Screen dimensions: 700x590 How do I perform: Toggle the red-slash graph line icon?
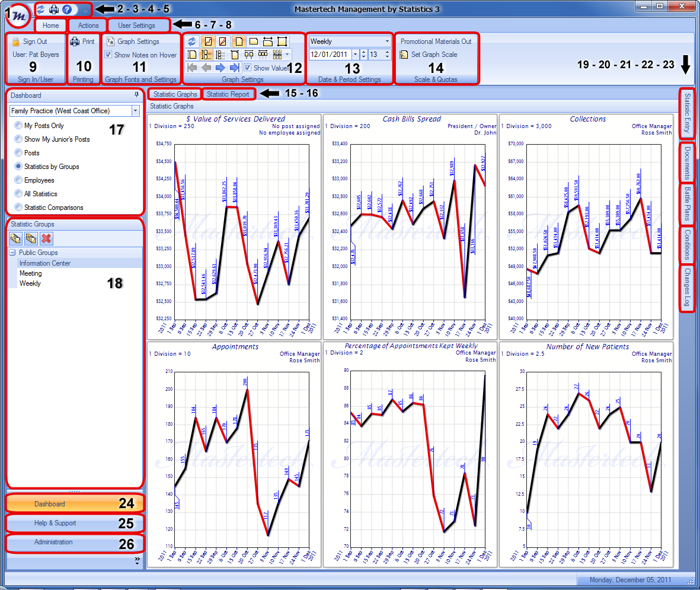click(223, 42)
